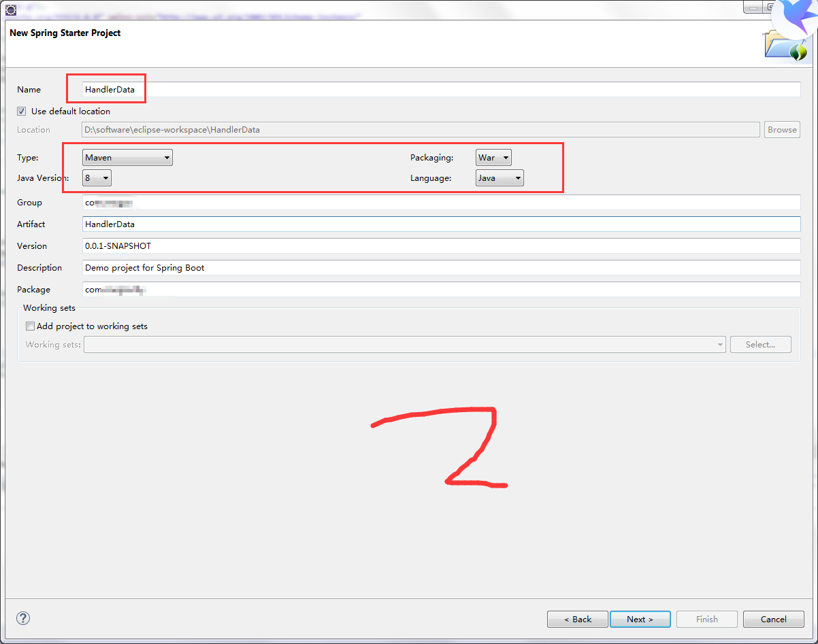This screenshot has height=644, width=818.
Task: Click the Working sets group title
Action: coord(49,308)
